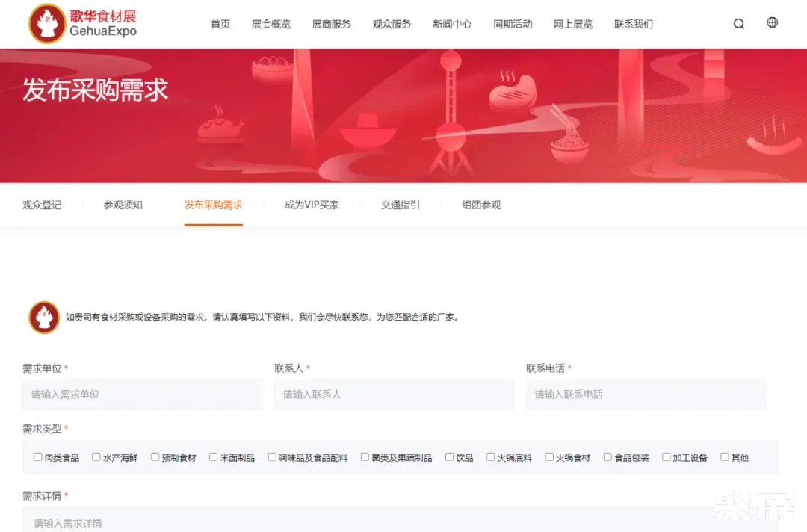This screenshot has width=807, height=532.
Task: Enable the 水产海鲜 option
Action: pyautogui.click(x=96, y=456)
